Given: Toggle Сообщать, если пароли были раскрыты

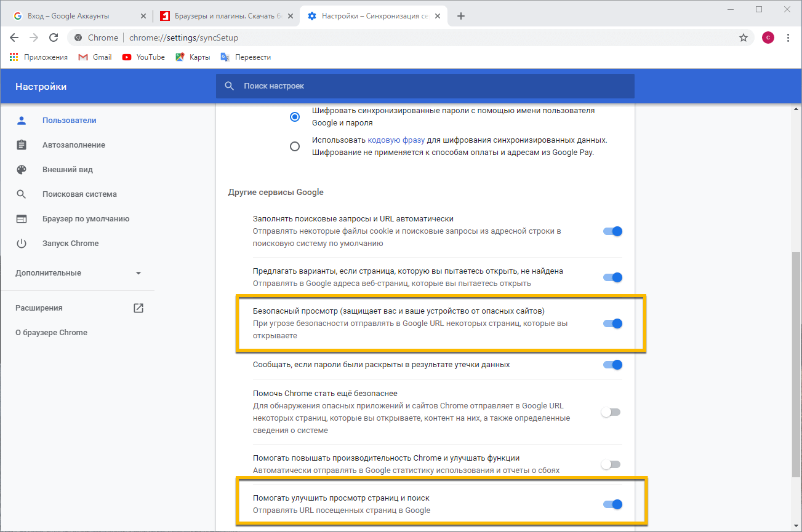Looking at the screenshot, I should pos(612,365).
